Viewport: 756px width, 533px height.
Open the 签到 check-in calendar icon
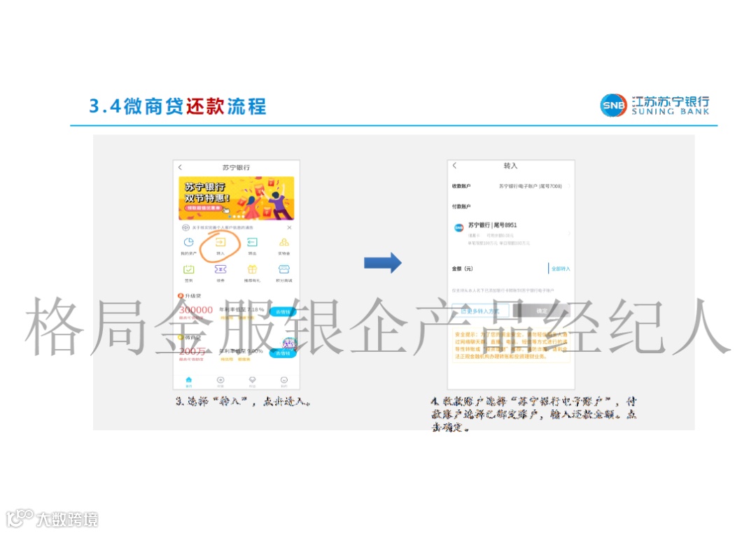click(188, 269)
